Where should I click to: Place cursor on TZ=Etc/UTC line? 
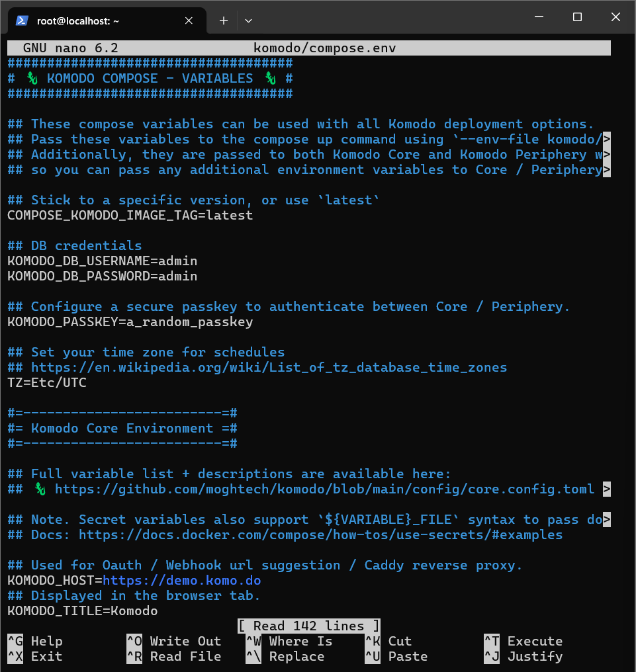pyautogui.click(x=47, y=383)
